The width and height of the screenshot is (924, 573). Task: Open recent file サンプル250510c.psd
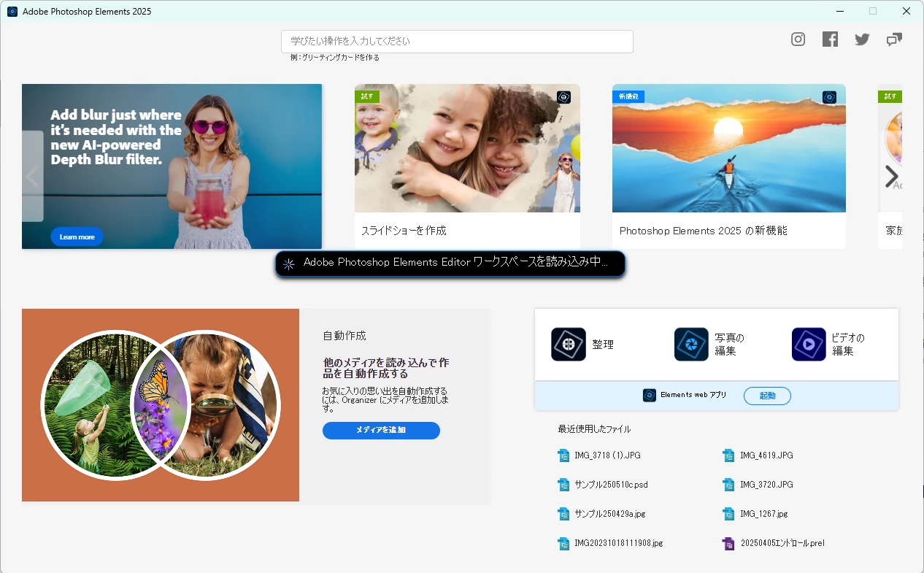(x=611, y=485)
